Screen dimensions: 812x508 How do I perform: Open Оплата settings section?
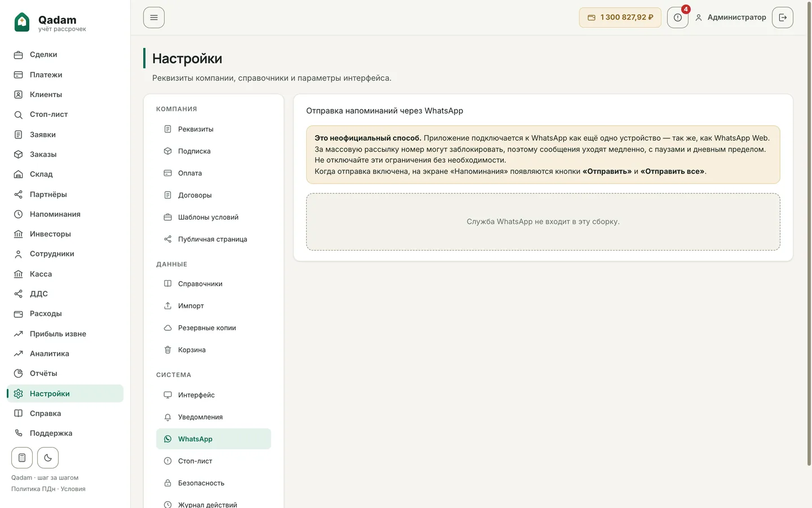(214, 173)
